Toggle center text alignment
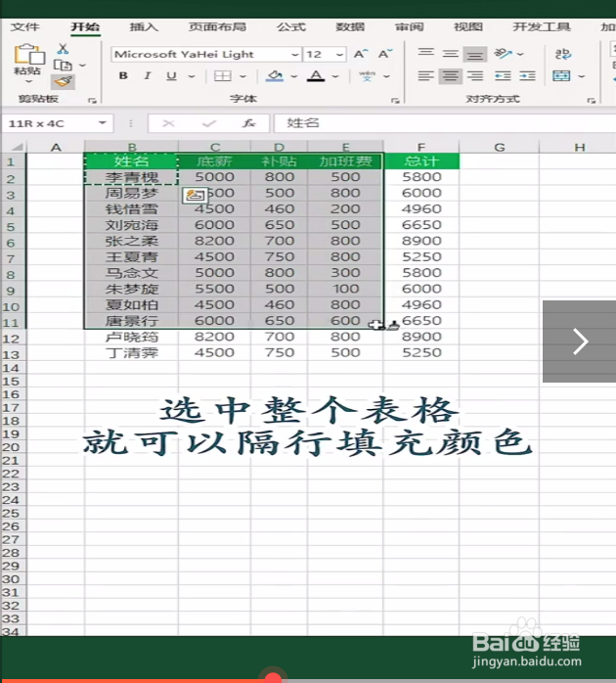 pos(450,76)
